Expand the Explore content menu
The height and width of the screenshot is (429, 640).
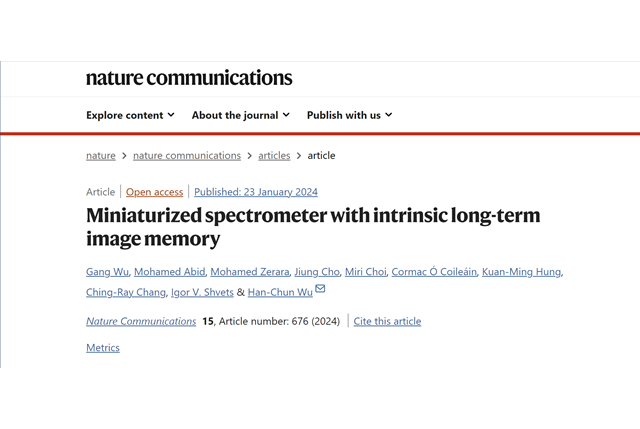point(130,115)
